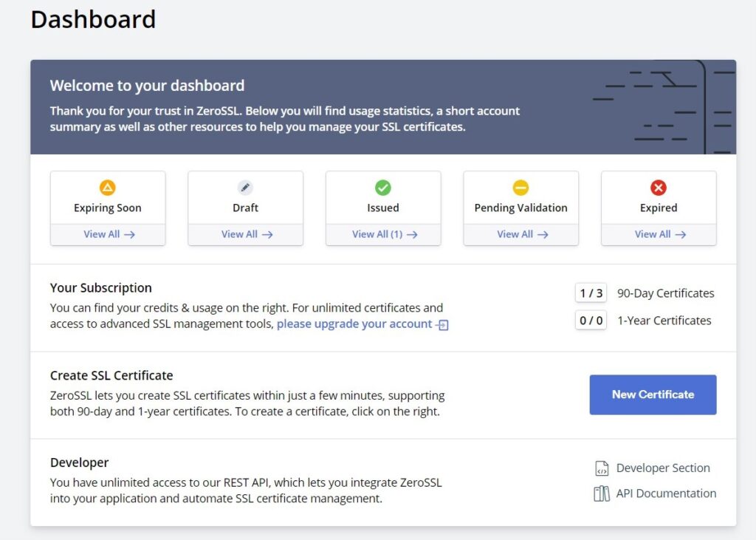756x540 pixels.
Task: View all Expired certificates
Action: 660,234
